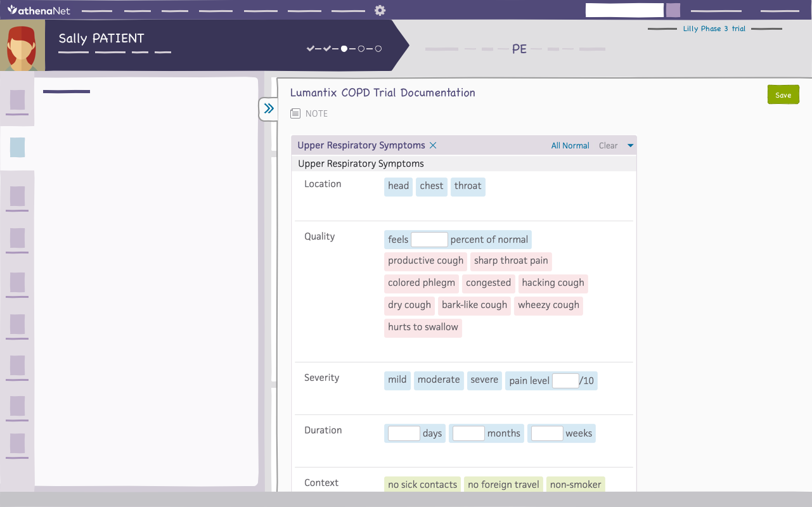Click the Quality row label
This screenshot has height=507, width=812.
319,236
